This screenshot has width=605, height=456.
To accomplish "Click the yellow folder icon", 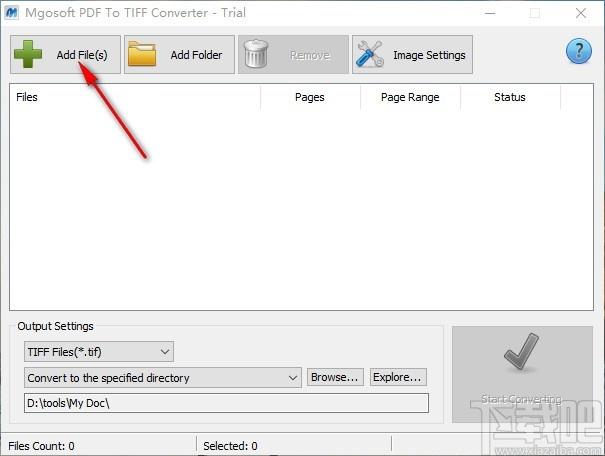I will pos(142,54).
